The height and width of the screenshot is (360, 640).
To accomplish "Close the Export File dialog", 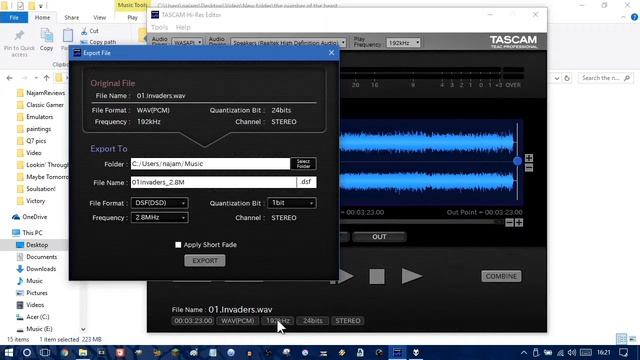I will click(x=331, y=53).
